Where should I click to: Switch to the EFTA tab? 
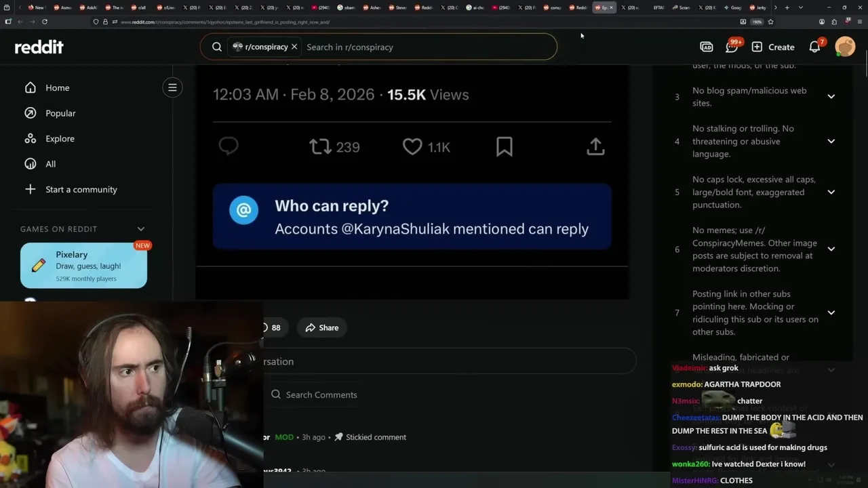pos(658,7)
